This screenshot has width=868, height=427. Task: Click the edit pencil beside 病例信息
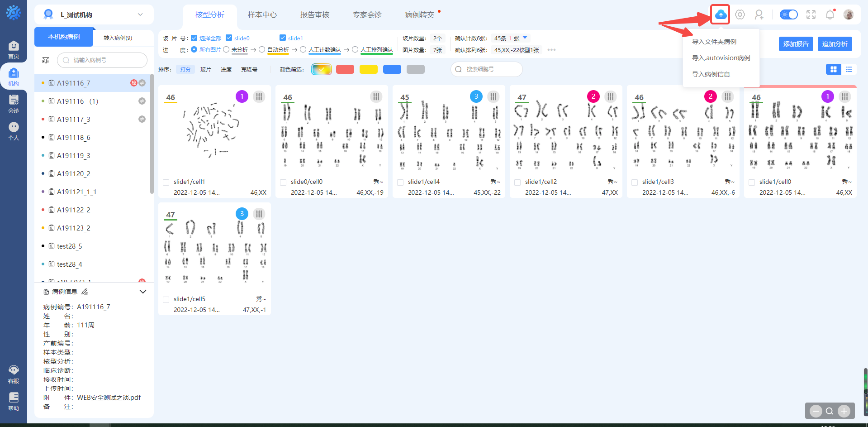85,292
